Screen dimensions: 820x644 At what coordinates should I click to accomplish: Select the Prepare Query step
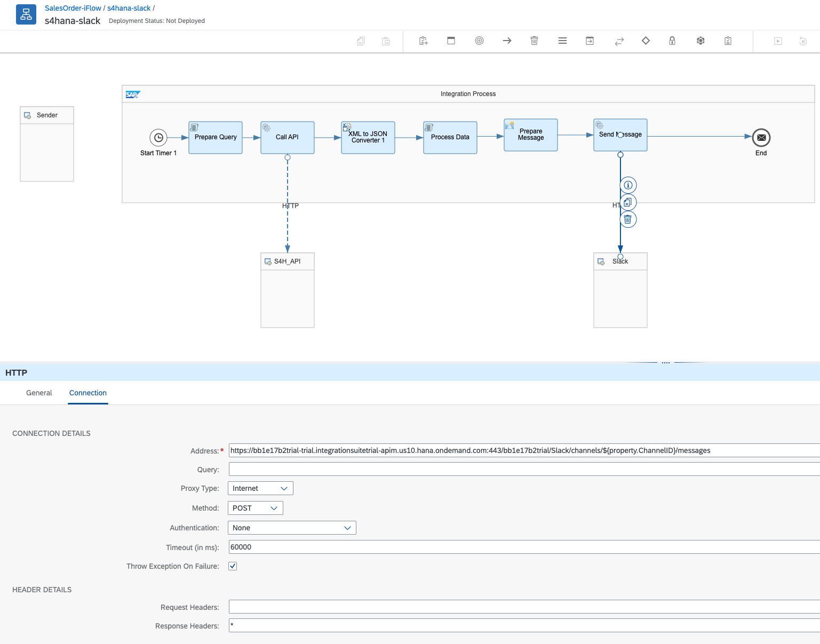[216, 138]
